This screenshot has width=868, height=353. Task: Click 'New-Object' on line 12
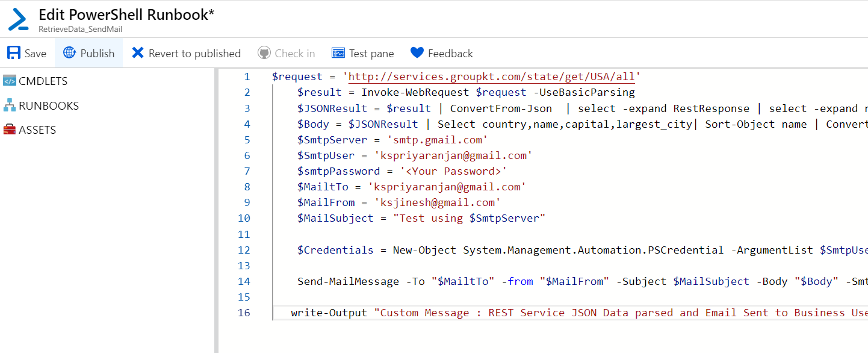point(424,249)
